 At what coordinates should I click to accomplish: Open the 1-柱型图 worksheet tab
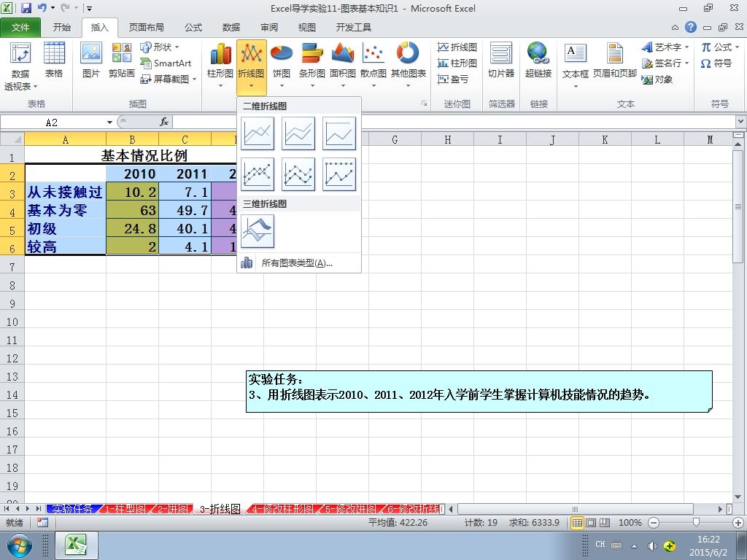point(125,509)
